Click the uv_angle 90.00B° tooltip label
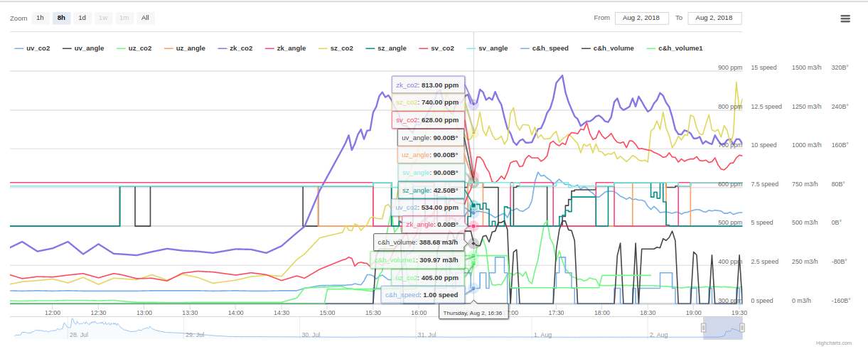This screenshot has height=359, width=868. pyautogui.click(x=430, y=138)
